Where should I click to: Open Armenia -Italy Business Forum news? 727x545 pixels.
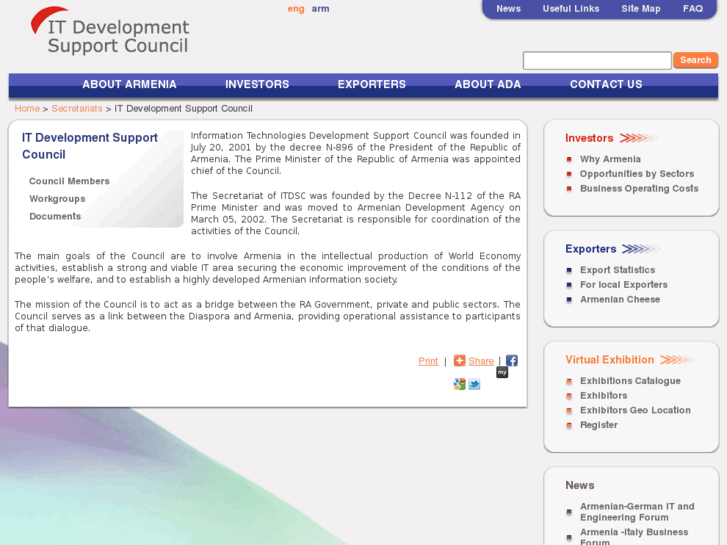click(x=634, y=537)
